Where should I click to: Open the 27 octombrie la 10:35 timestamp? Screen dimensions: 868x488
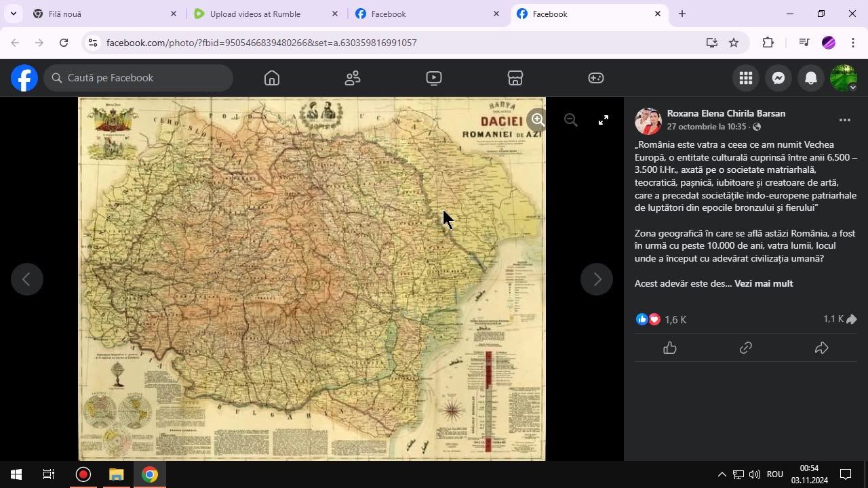coord(706,127)
